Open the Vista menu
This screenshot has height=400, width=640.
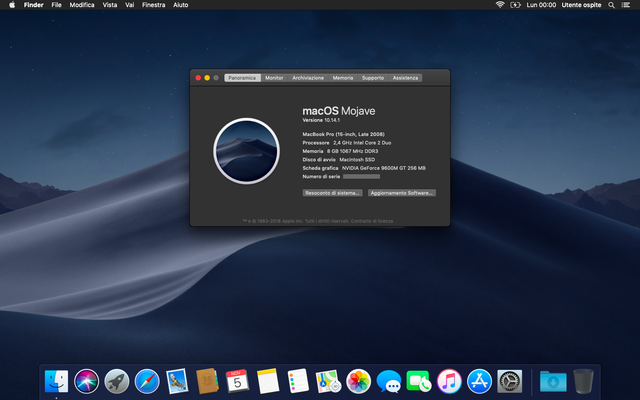(109, 5)
